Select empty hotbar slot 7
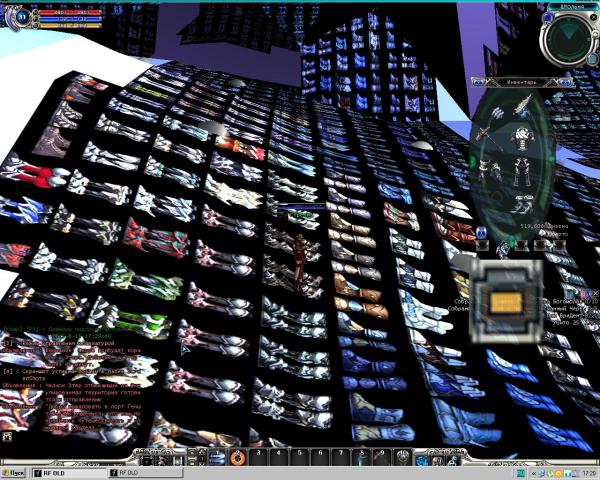600x480 pixels. coord(341,457)
